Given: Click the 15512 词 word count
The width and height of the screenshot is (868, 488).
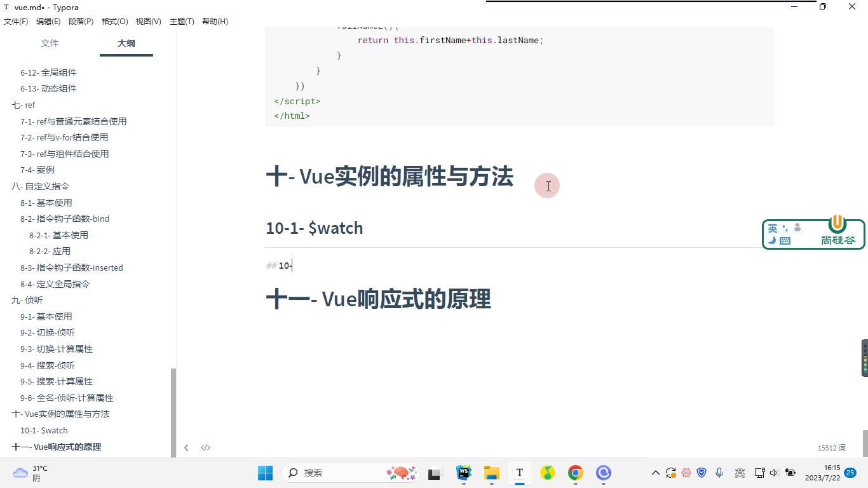Looking at the screenshot, I should click(831, 448).
